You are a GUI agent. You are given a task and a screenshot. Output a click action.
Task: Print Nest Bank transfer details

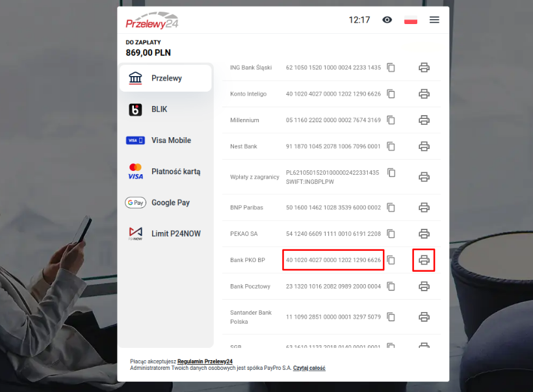click(424, 146)
